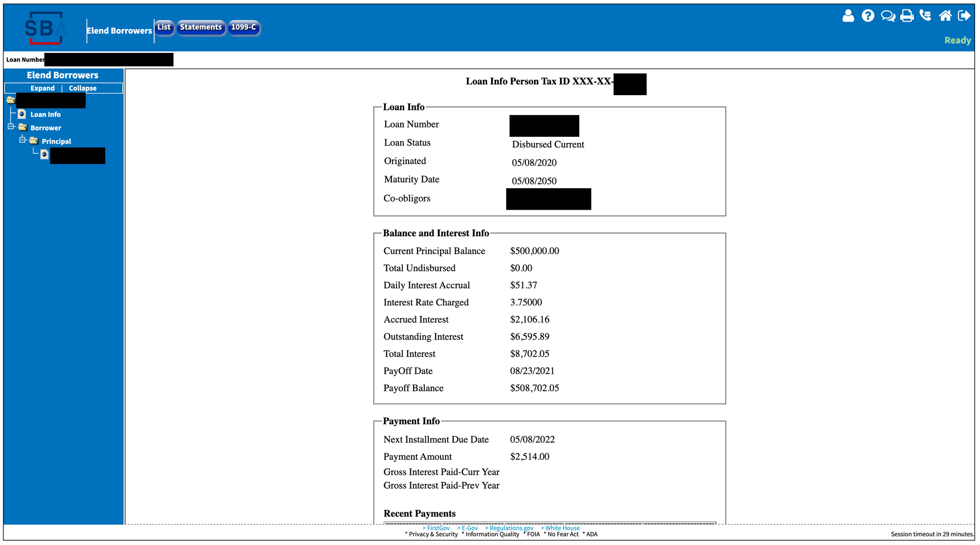Open the Statements tab

coord(201,27)
